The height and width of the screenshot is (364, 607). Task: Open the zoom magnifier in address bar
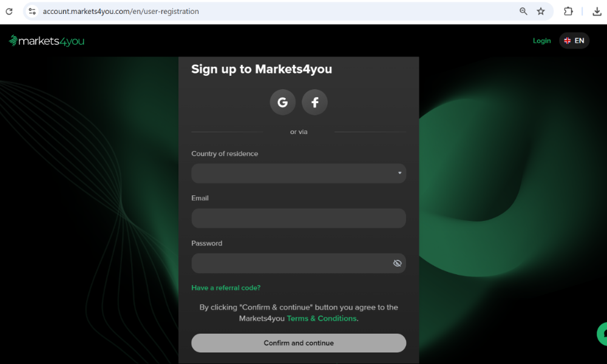pos(523,11)
